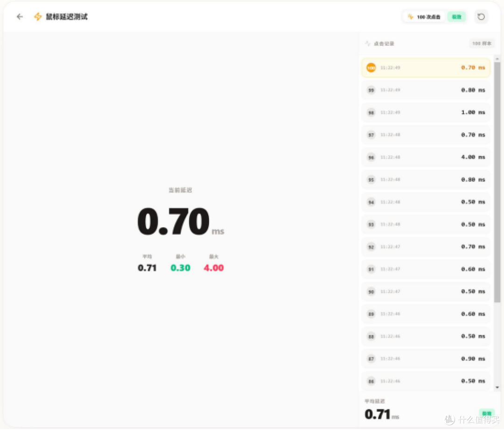This screenshot has height=430, width=504.
Task: Select record 86 showing 0.50 ms
Action: coord(426,381)
